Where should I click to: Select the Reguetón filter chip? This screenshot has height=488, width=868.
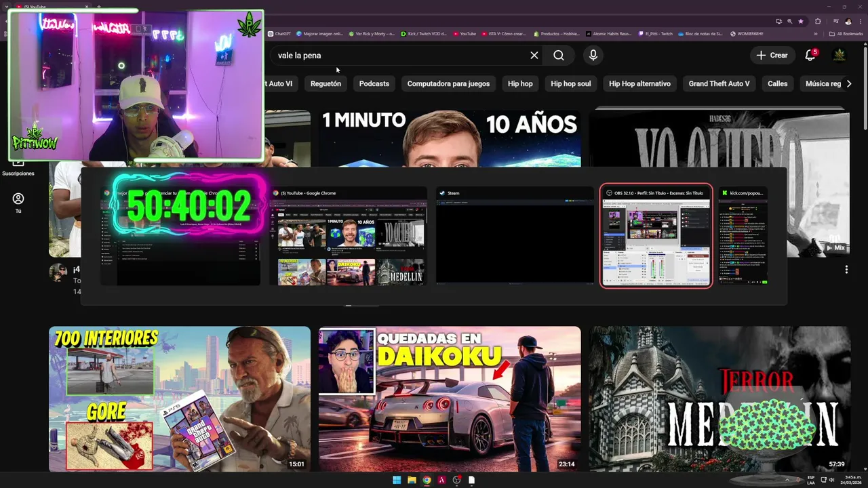(x=325, y=84)
